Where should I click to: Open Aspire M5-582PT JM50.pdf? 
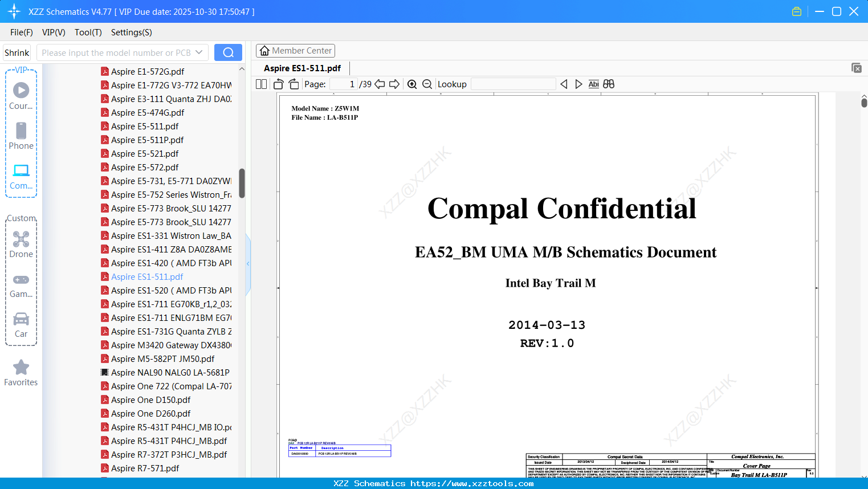point(163,358)
